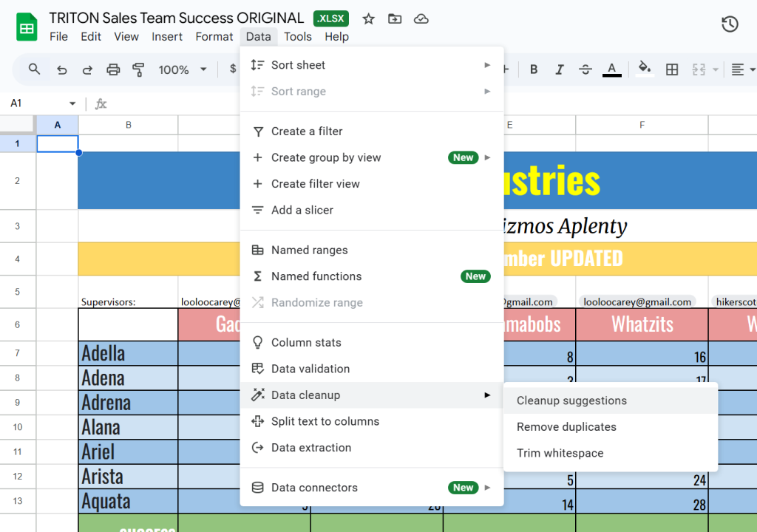Open the zoom level dropdown
Image resolution: width=757 pixels, height=532 pixels.
[183, 69]
